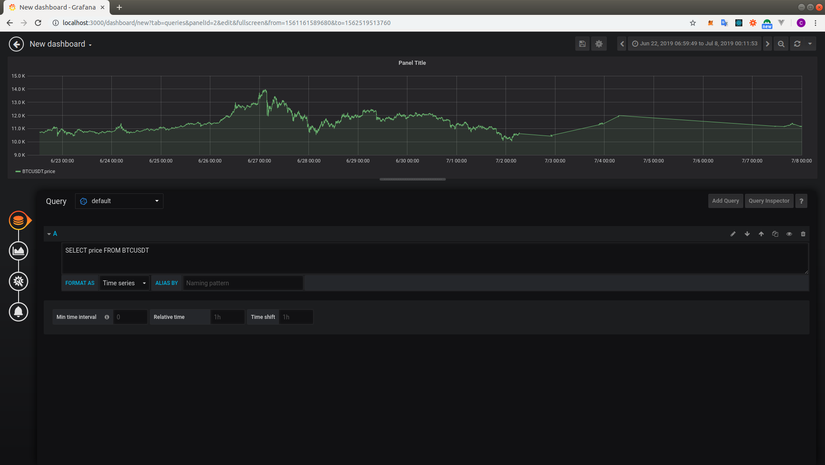Zoom out time range with magnifier icon
825x465 pixels.
781,44
